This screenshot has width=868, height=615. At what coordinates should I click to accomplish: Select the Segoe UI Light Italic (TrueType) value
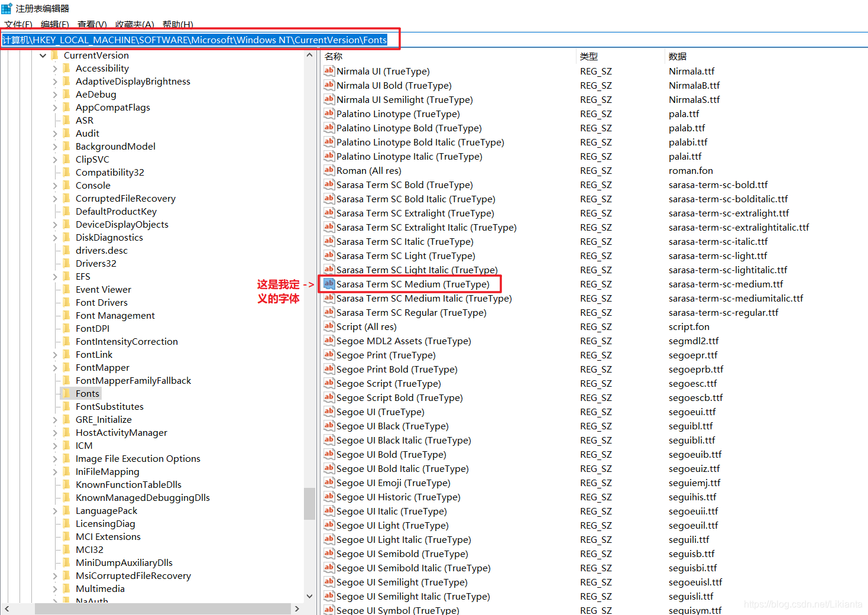(x=404, y=539)
